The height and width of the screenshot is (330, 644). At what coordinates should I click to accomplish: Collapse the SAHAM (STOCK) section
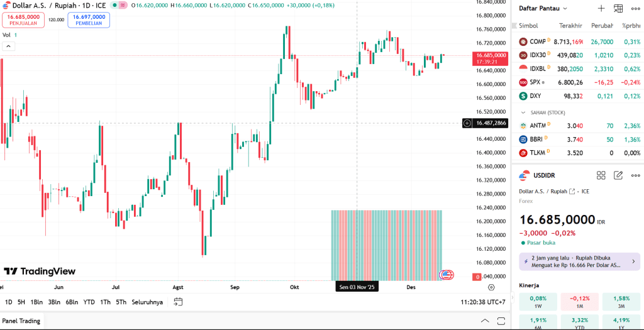[x=523, y=113]
